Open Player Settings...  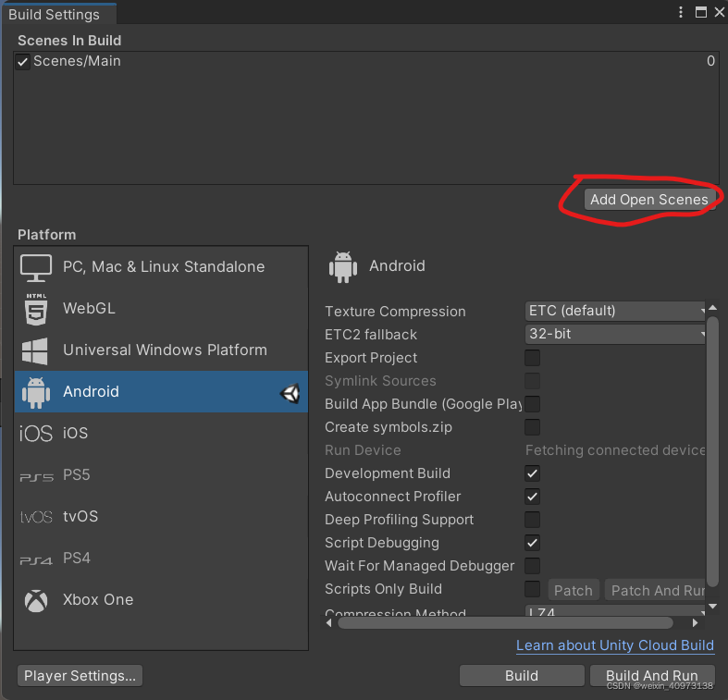(80, 675)
